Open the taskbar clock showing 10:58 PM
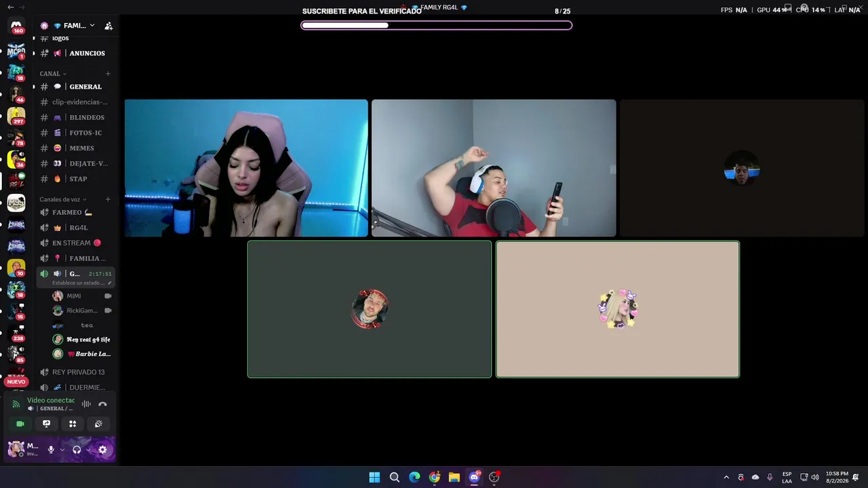Viewport: 868px width, 488px height. 837,477
